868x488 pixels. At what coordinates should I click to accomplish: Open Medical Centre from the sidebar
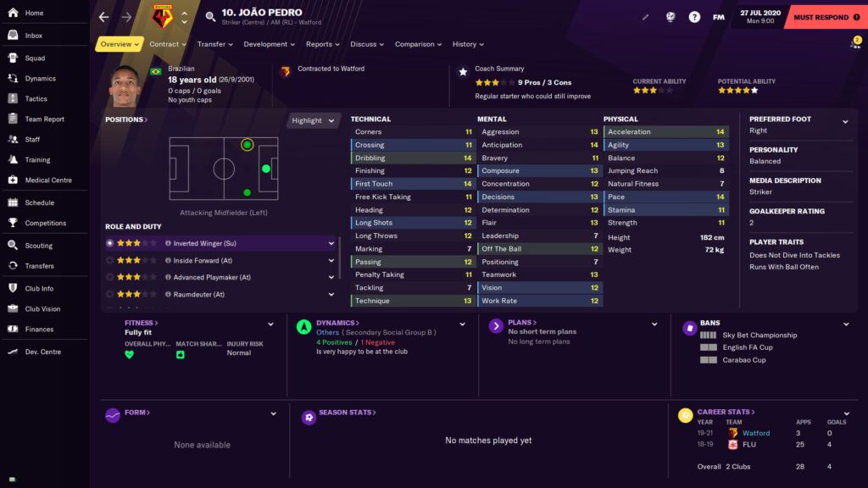click(x=13, y=180)
